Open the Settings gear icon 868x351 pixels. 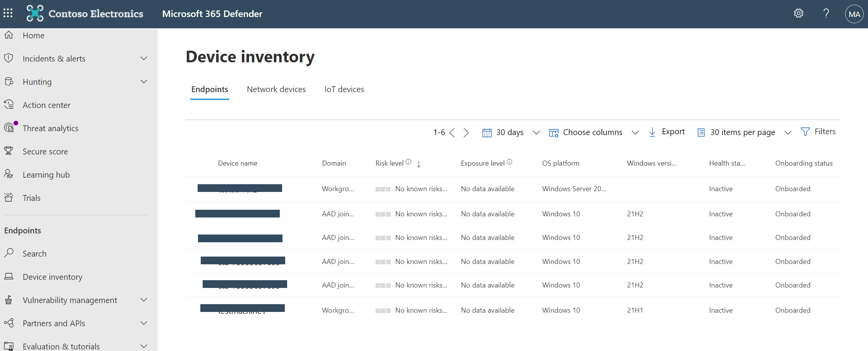click(x=799, y=13)
